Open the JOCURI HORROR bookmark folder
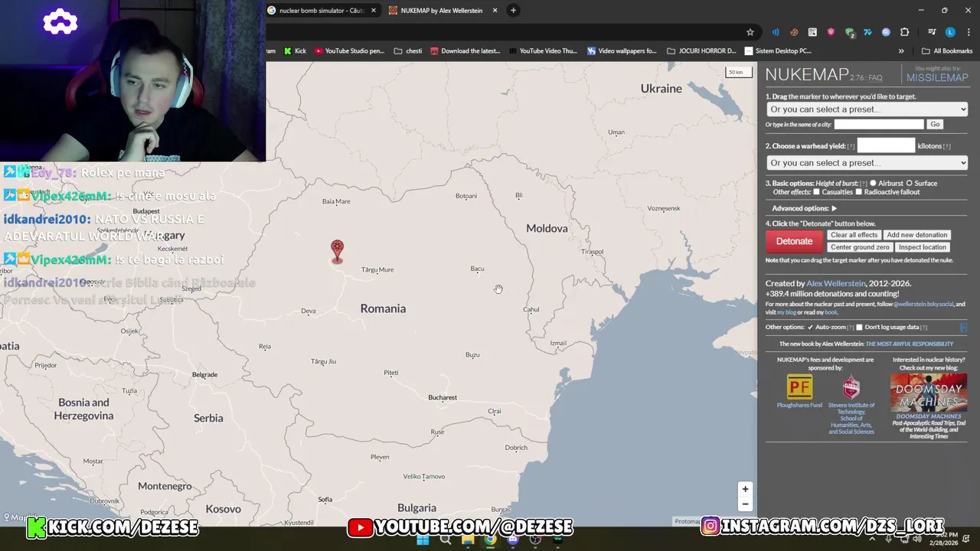 pos(701,51)
